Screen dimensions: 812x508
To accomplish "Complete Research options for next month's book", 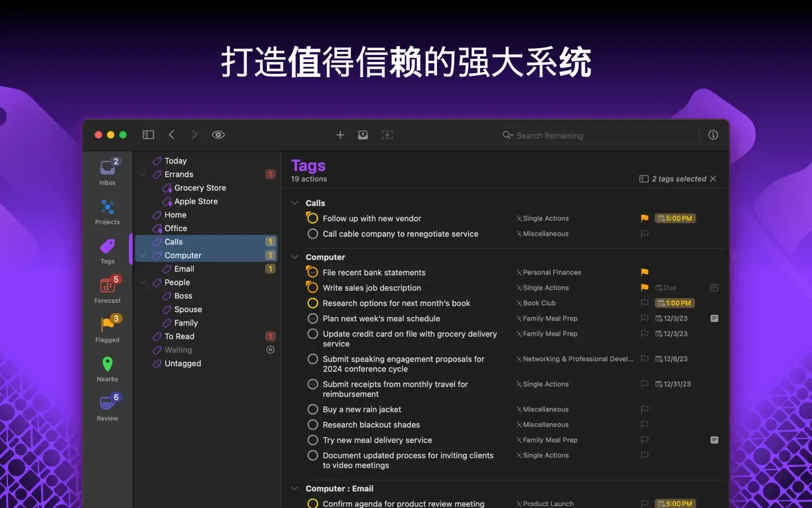I will coord(313,303).
